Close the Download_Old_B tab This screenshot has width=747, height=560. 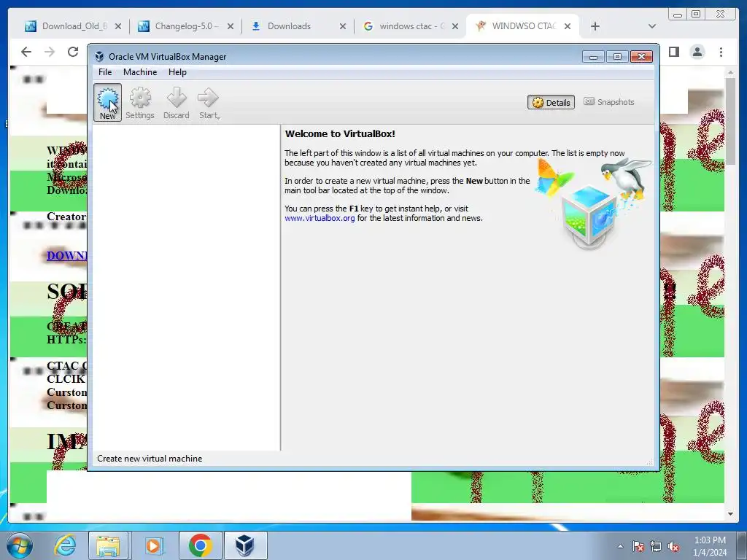pos(118,26)
